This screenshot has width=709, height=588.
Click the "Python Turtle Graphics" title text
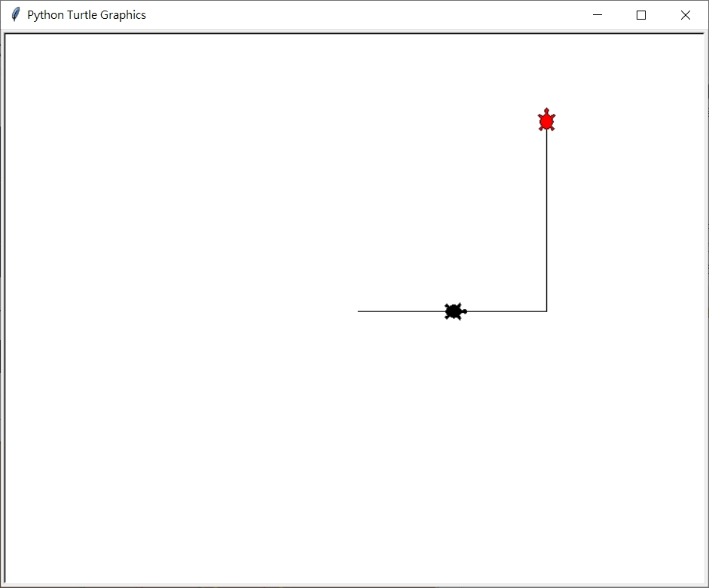(87, 15)
